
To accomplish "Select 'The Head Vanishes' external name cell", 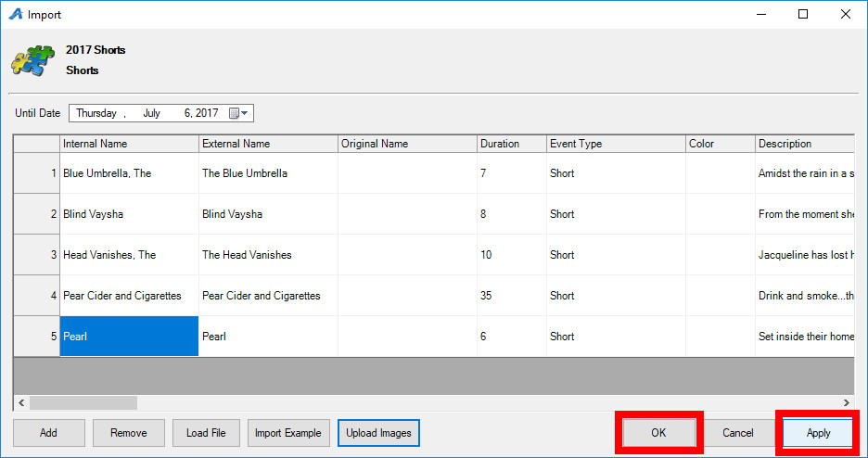I will point(268,255).
